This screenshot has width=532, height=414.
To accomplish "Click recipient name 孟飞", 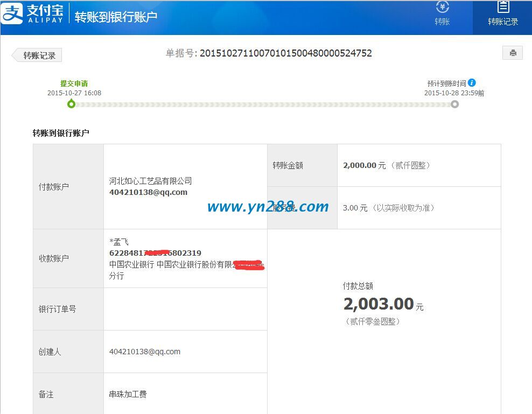I will click(x=118, y=242).
